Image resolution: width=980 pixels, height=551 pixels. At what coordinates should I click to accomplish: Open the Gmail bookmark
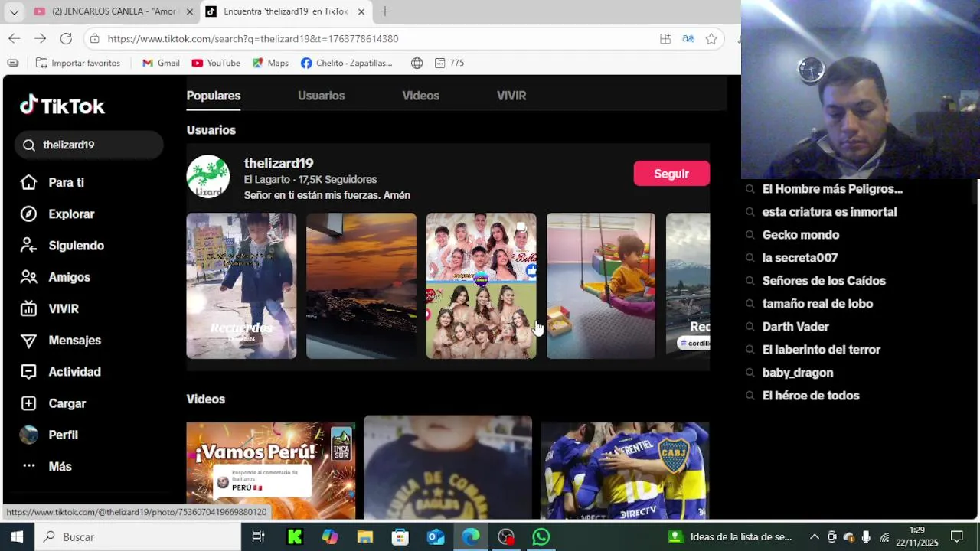[x=161, y=63]
